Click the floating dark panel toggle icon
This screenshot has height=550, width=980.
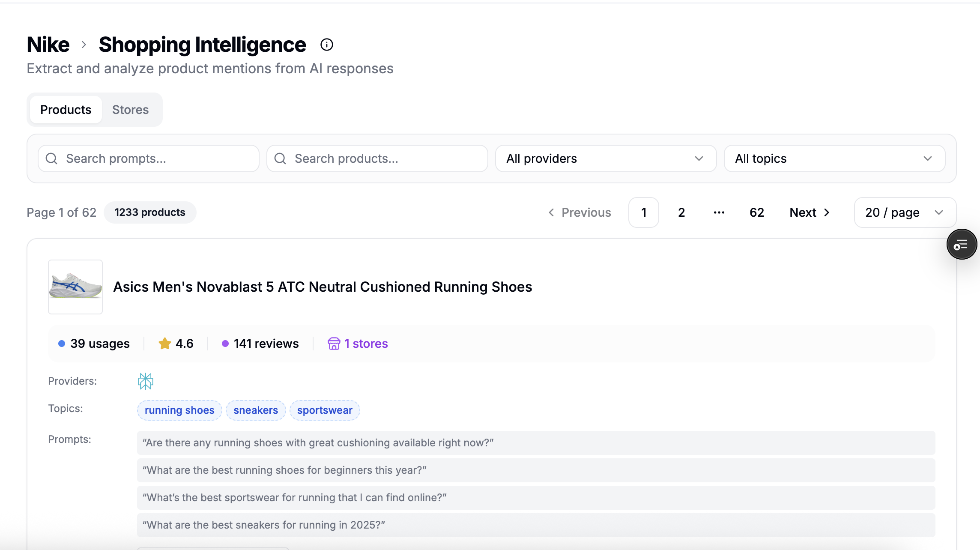click(x=961, y=245)
